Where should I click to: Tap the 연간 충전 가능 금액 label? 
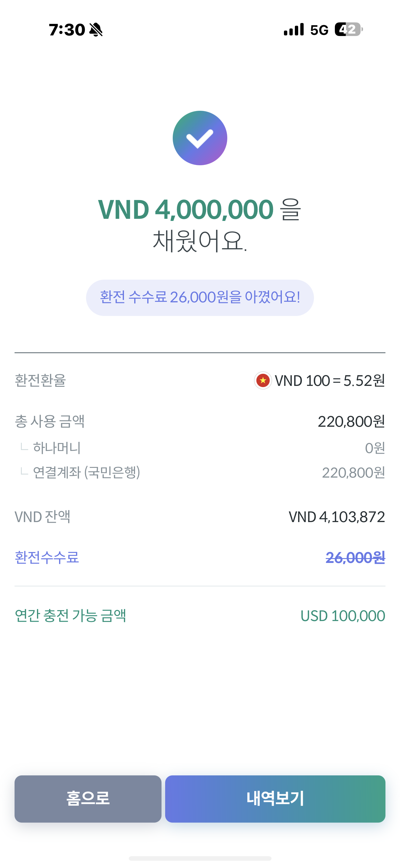click(x=70, y=616)
